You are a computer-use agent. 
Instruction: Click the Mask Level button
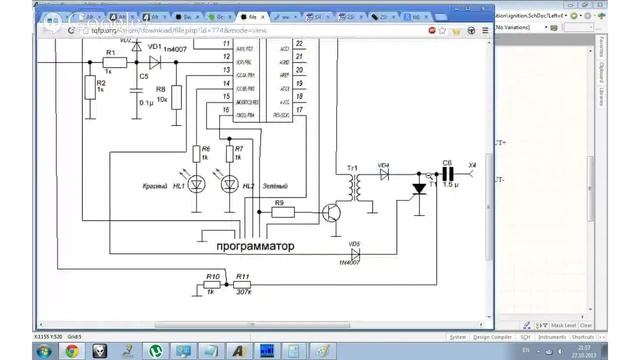tap(563, 325)
